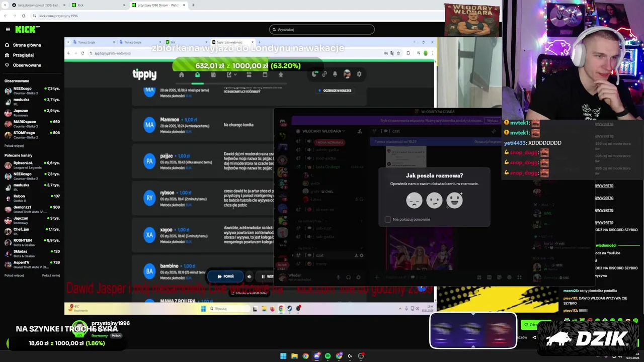
Task: Mute the alert with speaker icon
Action: (x=249, y=277)
